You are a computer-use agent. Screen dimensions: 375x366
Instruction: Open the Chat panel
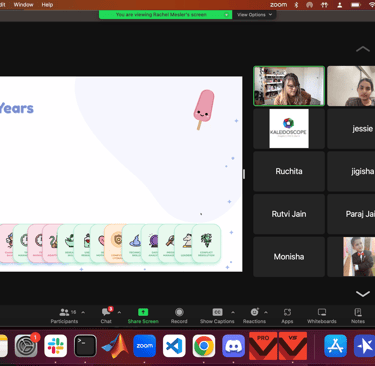tap(106, 316)
